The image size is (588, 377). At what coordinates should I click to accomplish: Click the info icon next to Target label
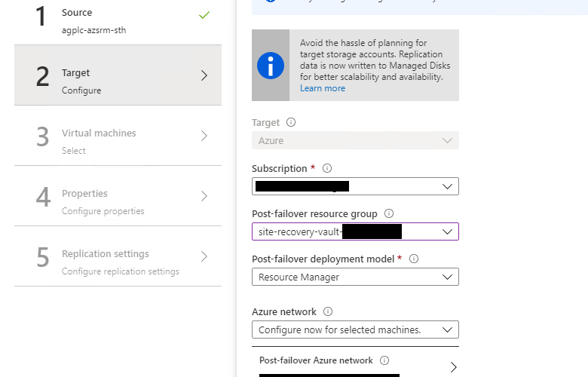coord(291,122)
